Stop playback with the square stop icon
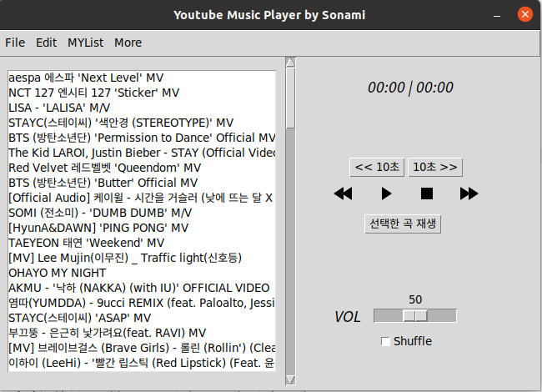 [427, 193]
